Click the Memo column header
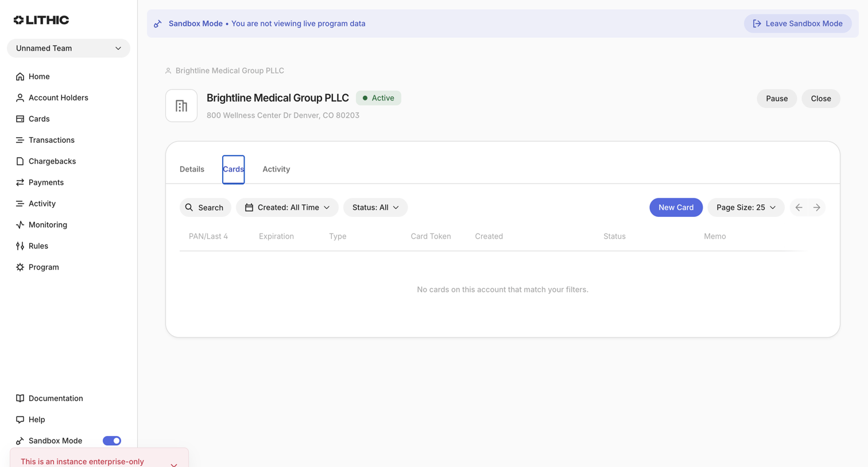Viewport: 868px width, 467px height. pos(715,236)
